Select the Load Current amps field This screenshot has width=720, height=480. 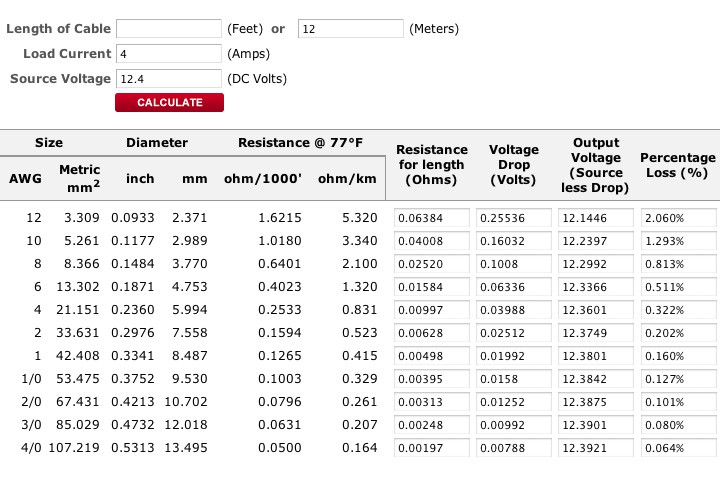coord(169,53)
